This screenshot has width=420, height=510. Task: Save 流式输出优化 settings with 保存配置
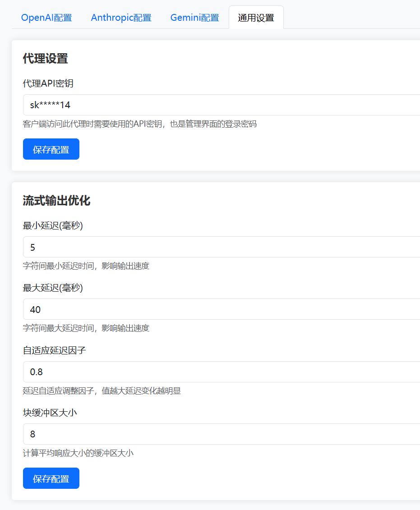coord(51,478)
